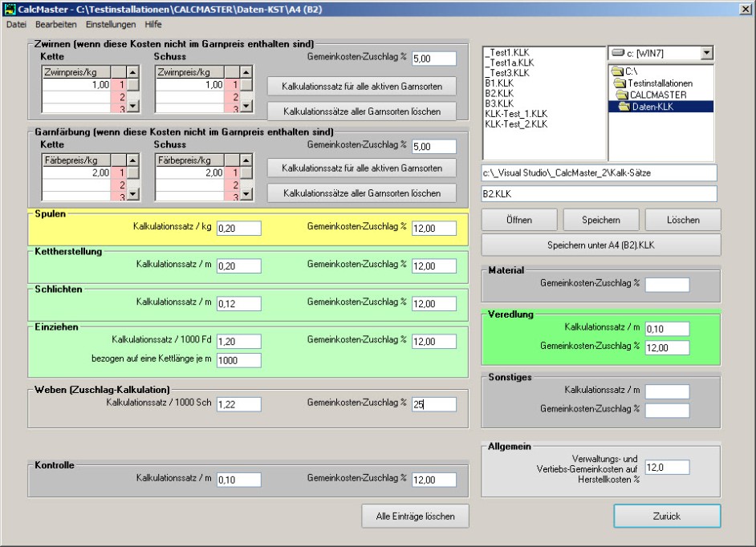The height and width of the screenshot is (547, 756).
Task: Click the Zwirnen Gemeinkosten-Zuschlag field
Action: coord(434,59)
